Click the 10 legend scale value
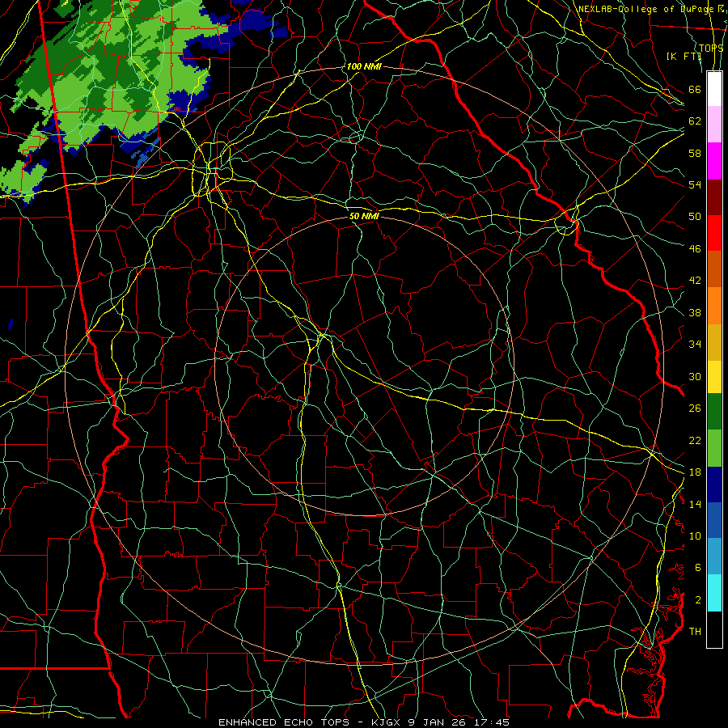This screenshot has height=728, width=728. [695, 536]
